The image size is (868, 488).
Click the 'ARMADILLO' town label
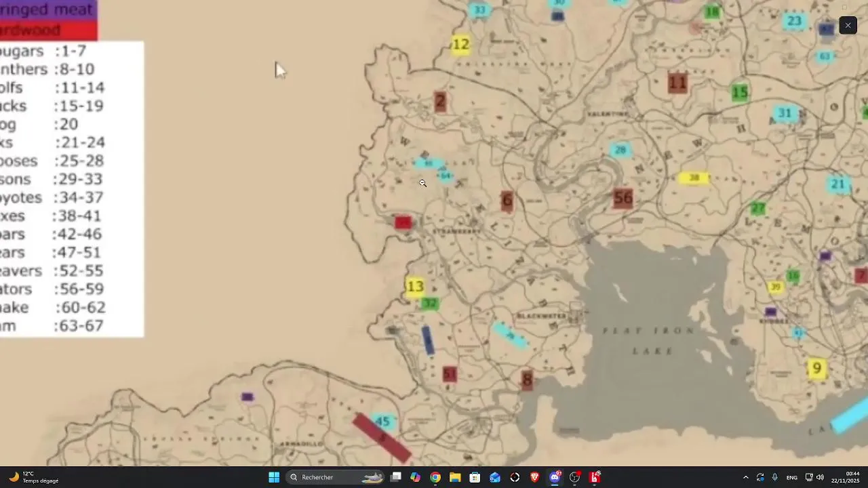tap(301, 444)
